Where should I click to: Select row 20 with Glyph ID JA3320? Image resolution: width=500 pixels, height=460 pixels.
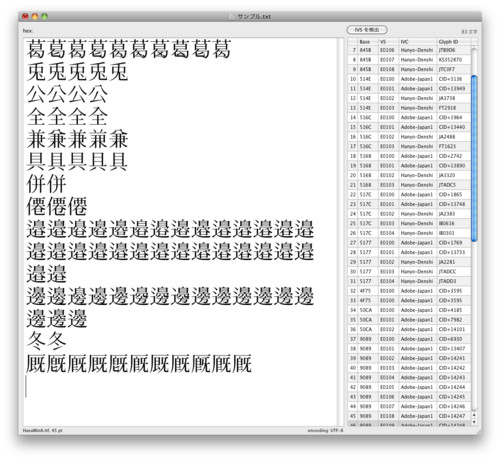click(x=409, y=175)
